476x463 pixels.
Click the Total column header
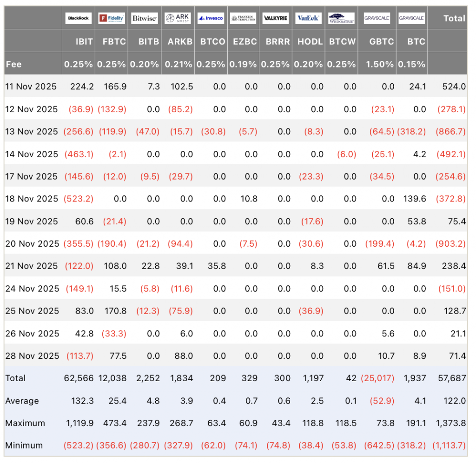[454, 19]
